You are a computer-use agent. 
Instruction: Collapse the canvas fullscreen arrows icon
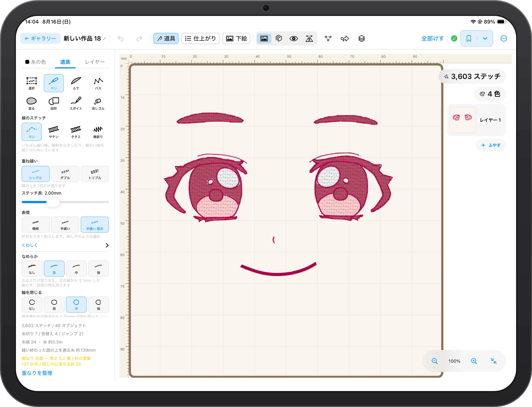click(494, 361)
